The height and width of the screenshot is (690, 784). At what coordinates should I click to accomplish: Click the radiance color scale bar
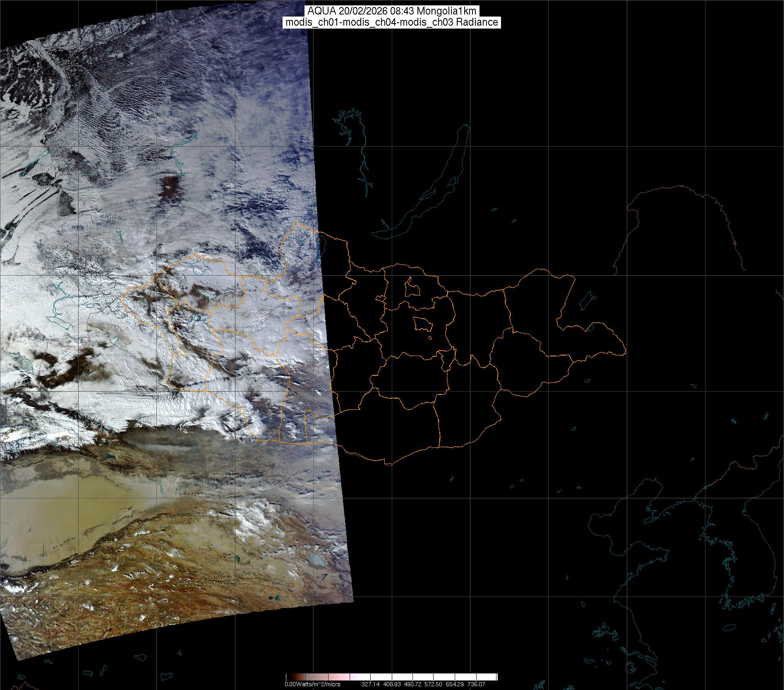click(391, 677)
